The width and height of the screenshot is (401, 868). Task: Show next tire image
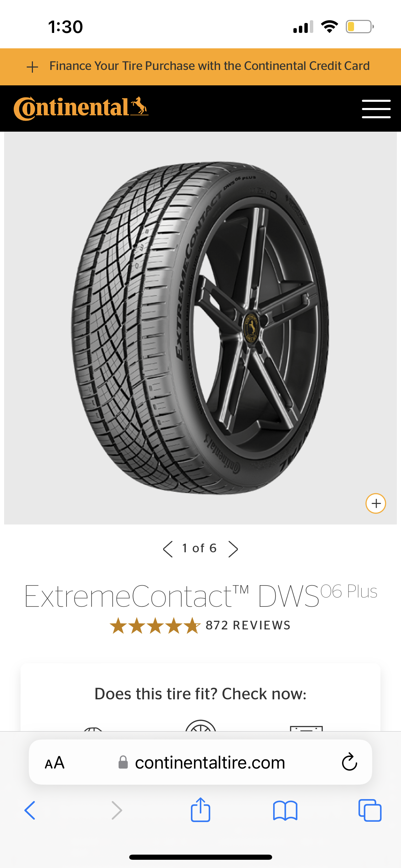[x=233, y=549]
